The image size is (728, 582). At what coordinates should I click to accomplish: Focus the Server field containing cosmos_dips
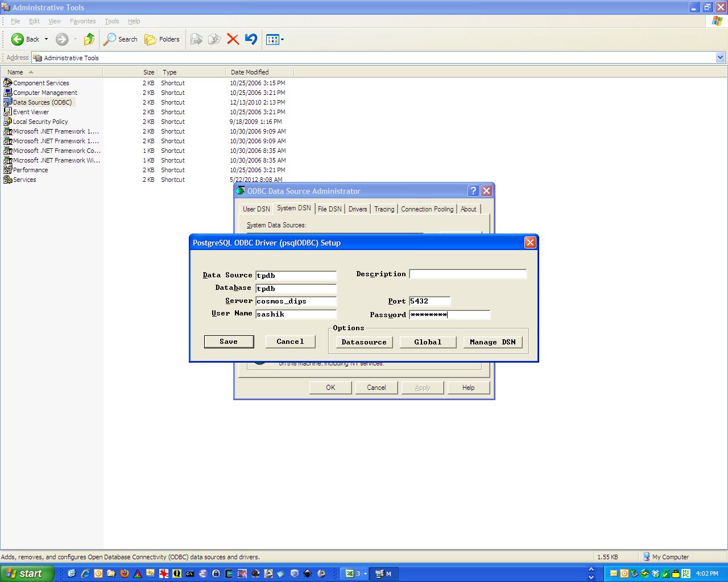click(296, 301)
